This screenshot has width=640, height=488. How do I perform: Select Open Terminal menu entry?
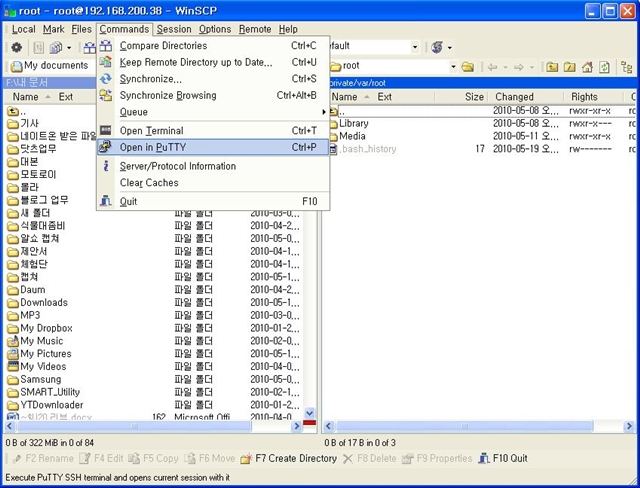213,131
